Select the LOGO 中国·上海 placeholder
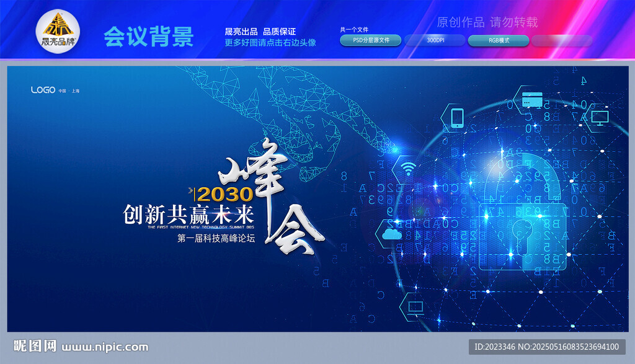The image size is (635, 364). point(55,90)
